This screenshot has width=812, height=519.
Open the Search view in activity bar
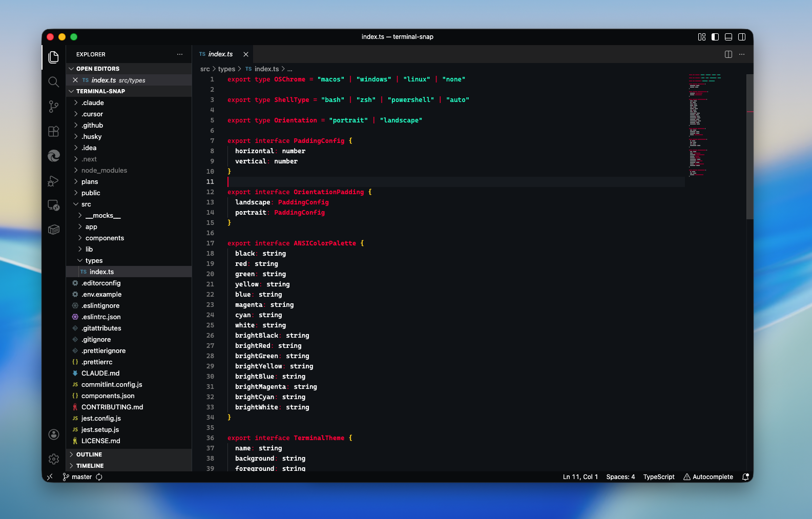[x=54, y=82]
